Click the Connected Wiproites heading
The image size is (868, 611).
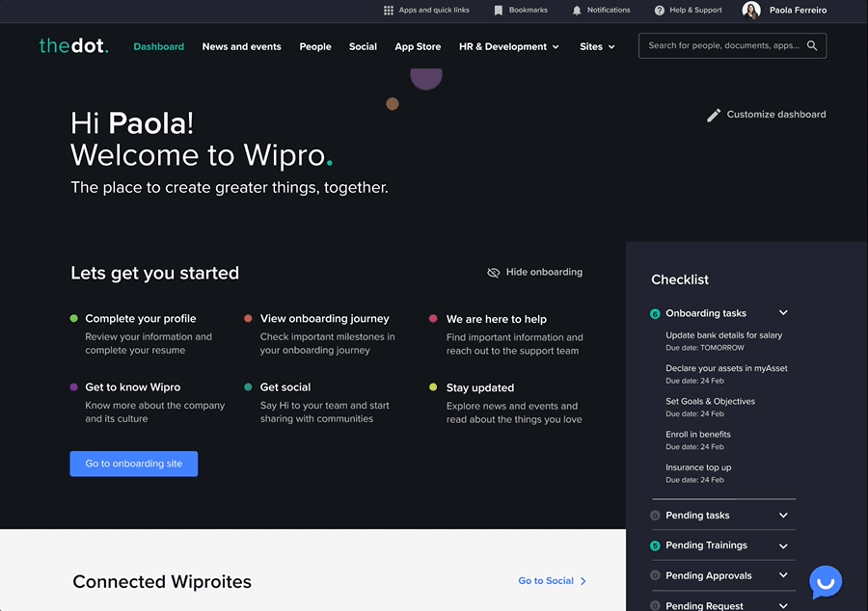(162, 582)
